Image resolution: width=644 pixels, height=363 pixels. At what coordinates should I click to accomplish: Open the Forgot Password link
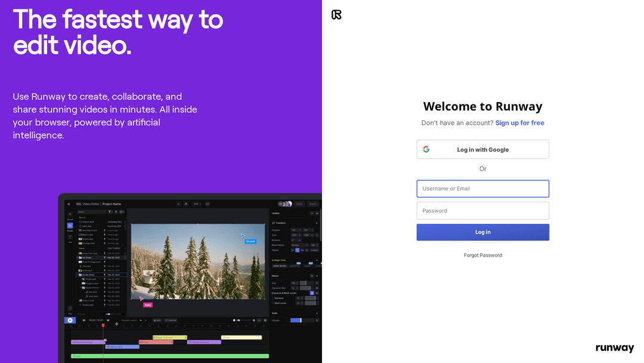pos(482,256)
